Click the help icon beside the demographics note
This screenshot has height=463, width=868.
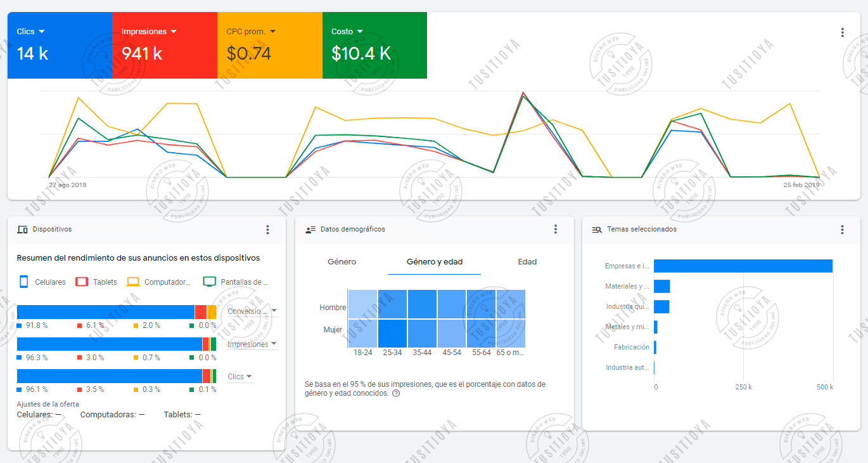coord(396,393)
